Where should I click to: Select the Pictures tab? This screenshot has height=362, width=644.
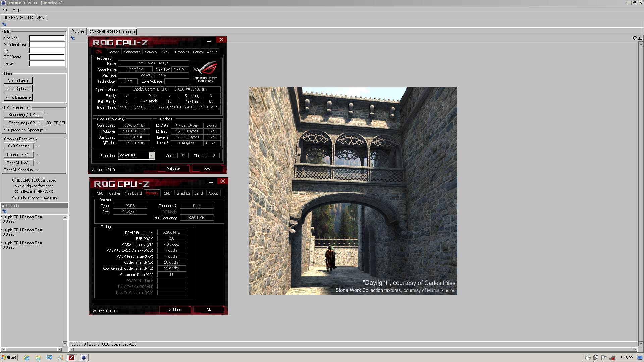pyautogui.click(x=78, y=31)
